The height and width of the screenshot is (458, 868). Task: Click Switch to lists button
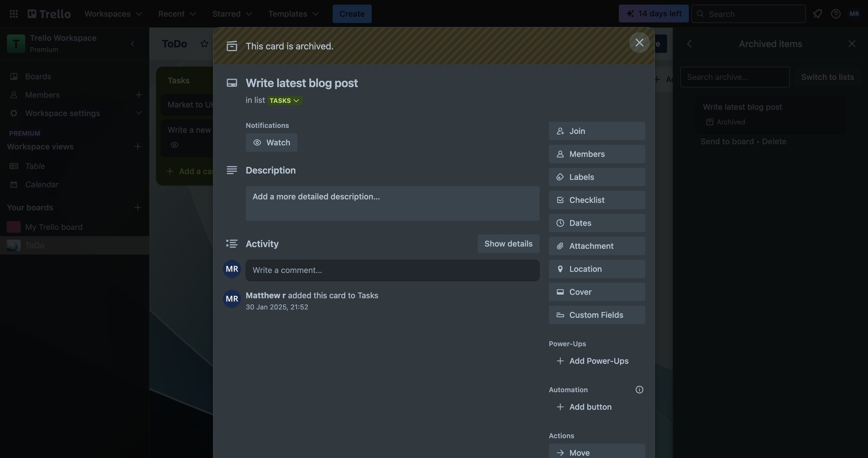point(827,77)
